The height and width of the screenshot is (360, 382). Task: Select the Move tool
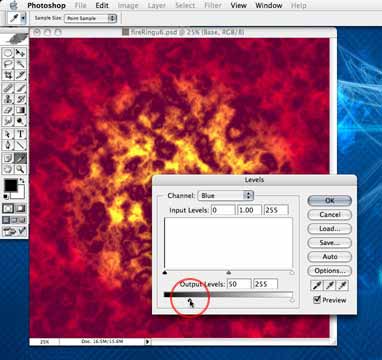click(20, 53)
